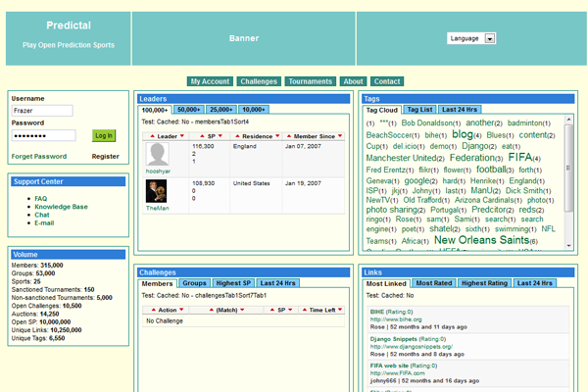Open Django Snippets link entry
The image size is (588, 392).
[393, 339]
